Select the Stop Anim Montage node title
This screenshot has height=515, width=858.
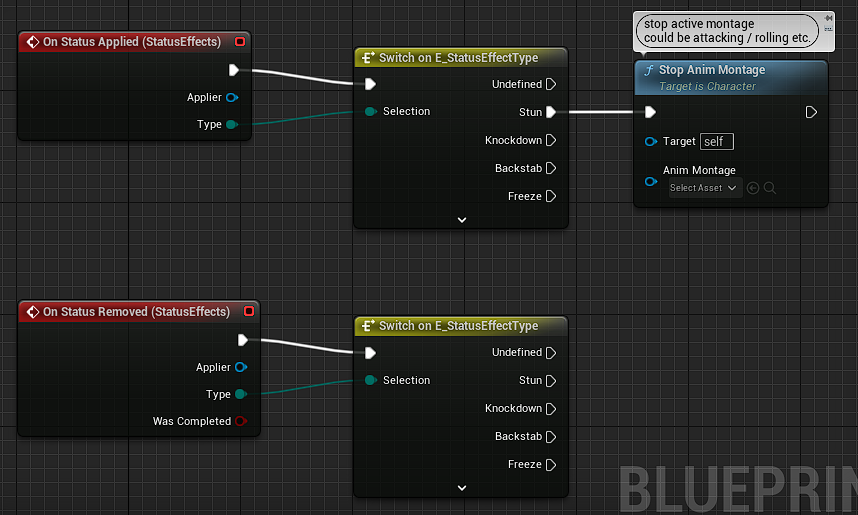pos(712,71)
